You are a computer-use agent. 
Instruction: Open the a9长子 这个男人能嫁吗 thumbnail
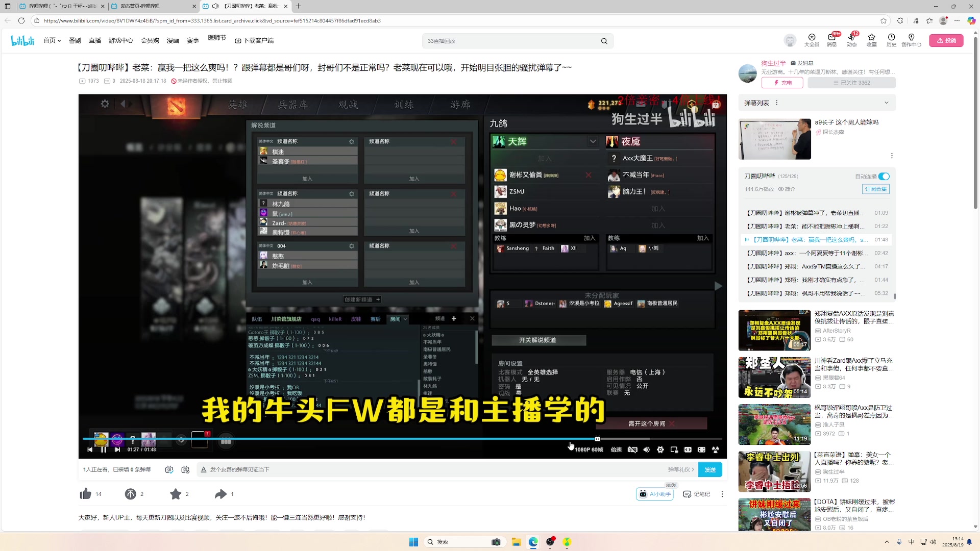pyautogui.click(x=774, y=139)
